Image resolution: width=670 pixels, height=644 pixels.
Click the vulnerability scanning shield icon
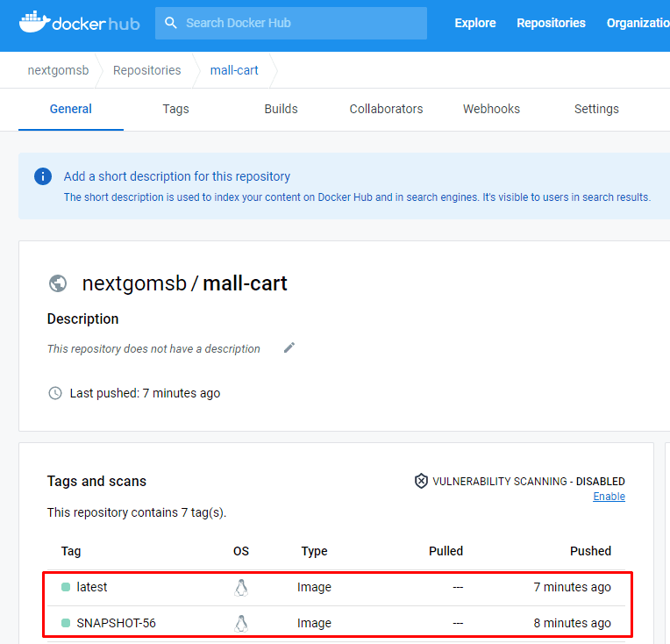pos(421,481)
